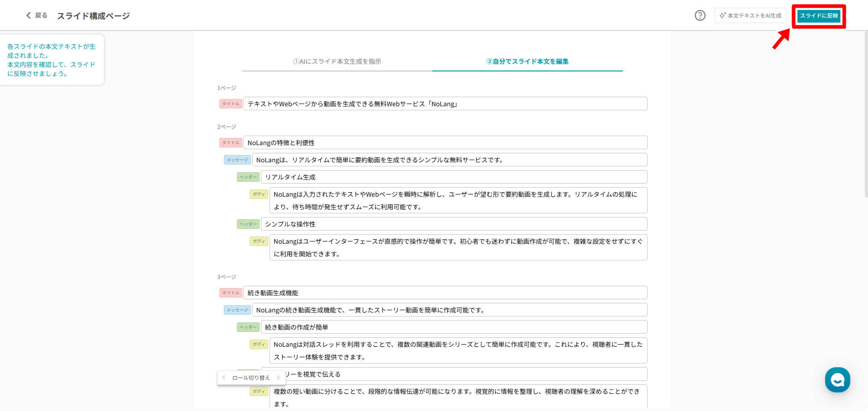
Task: Select ②自分でスライド本文を編集 tab
Action: tap(527, 61)
